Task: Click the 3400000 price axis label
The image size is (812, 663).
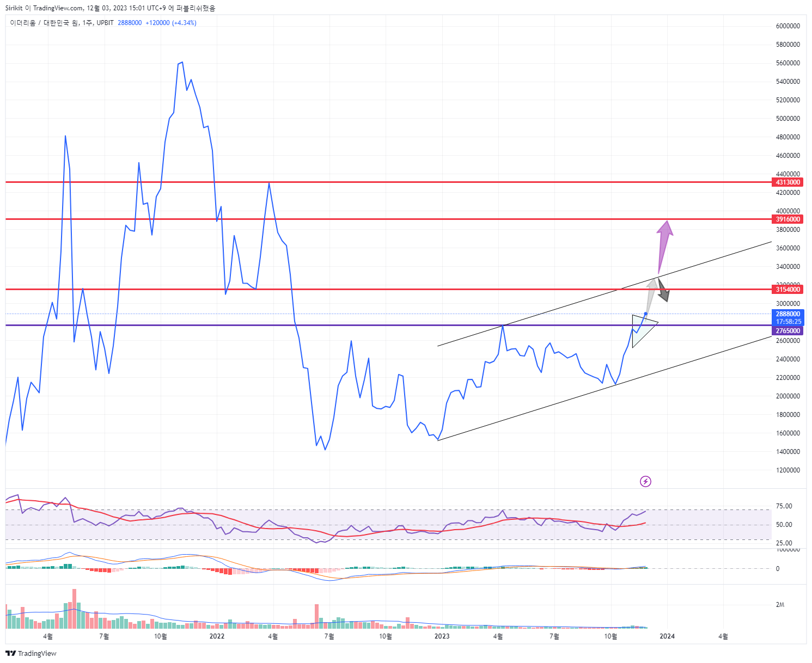Action: pos(788,267)
